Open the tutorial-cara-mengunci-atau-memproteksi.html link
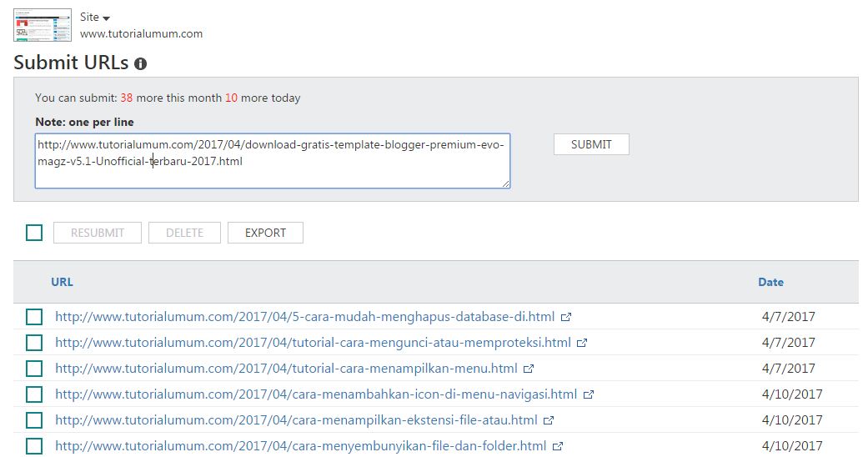The width and height of the screenshot is (868, 457). point(313,343)
